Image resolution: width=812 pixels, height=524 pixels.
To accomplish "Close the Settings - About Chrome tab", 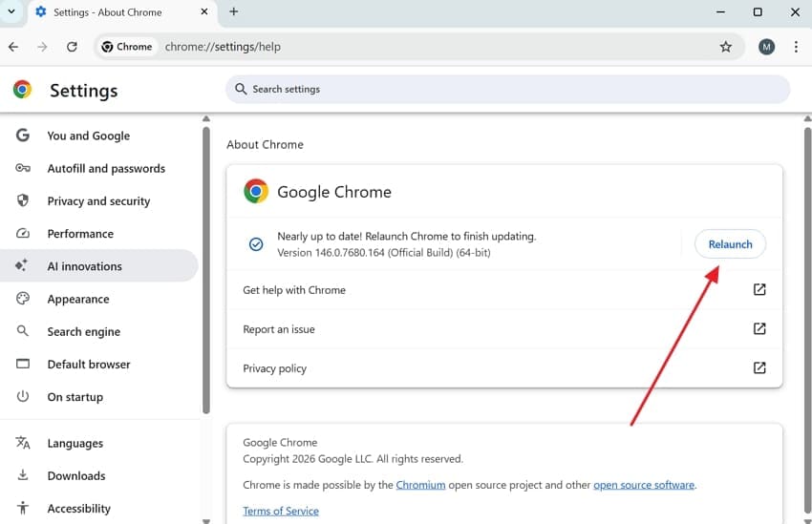I will click(x=204, y=11).
